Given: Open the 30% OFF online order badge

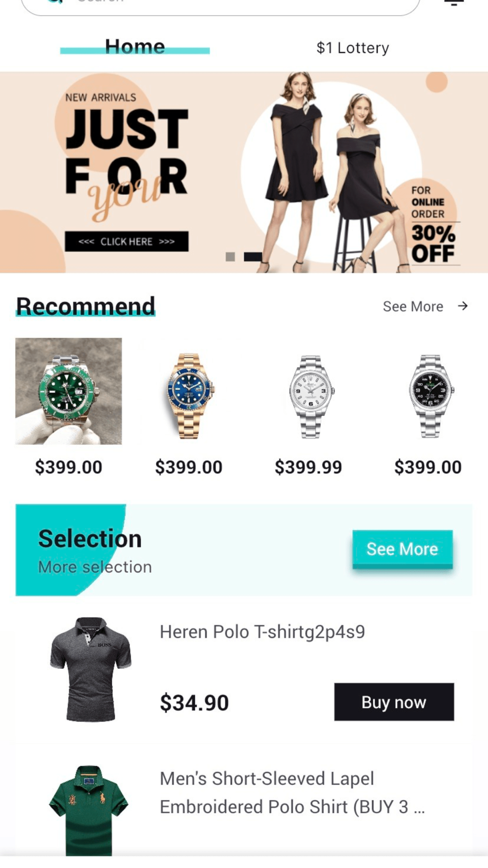Looking at the screenshot, I should coord(433,224).
